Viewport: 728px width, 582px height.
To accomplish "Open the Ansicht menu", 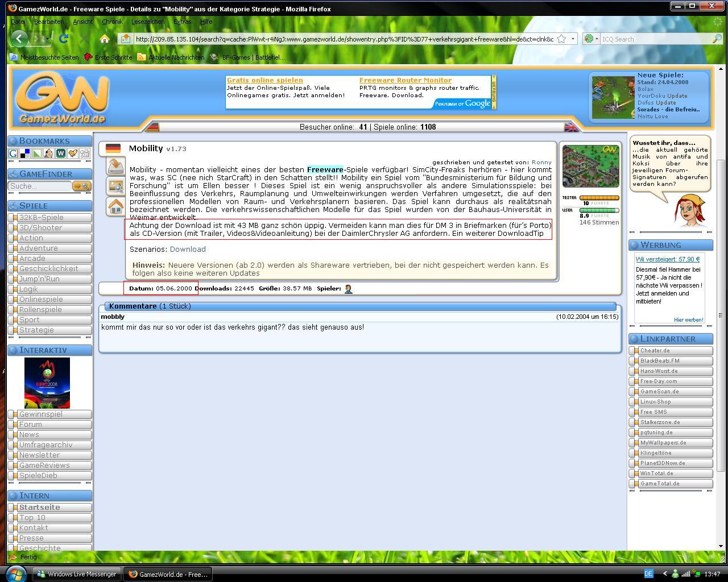I will [x=83, y=22].
